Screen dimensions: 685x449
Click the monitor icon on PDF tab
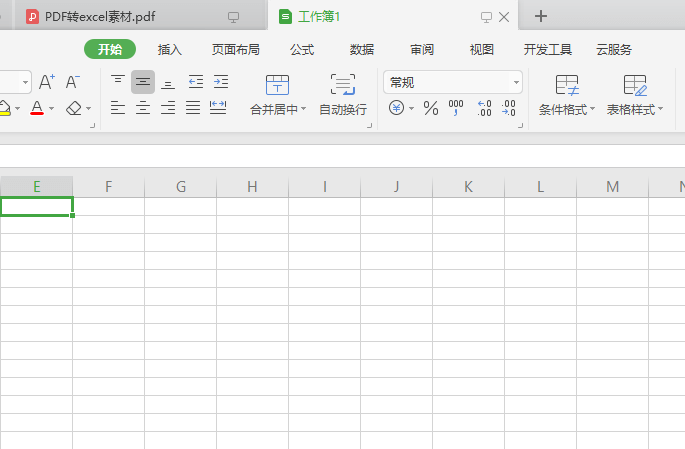(x=234, y=17)
